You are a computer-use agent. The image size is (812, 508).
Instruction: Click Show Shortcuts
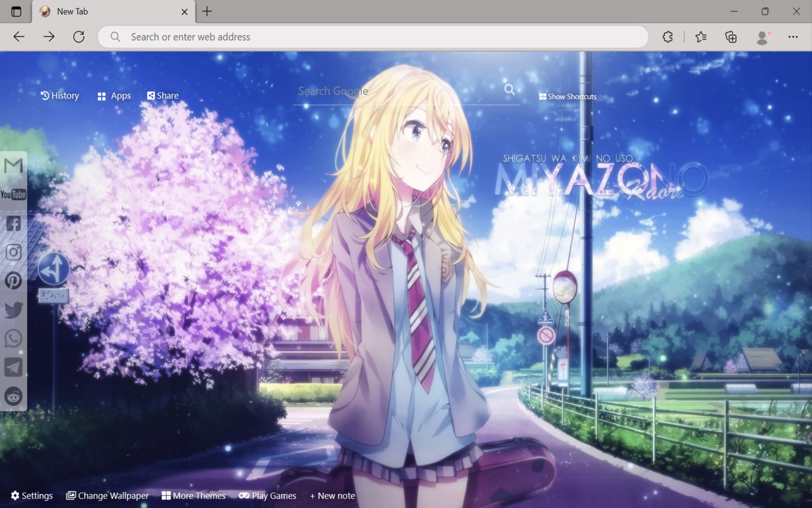point(568,97)
